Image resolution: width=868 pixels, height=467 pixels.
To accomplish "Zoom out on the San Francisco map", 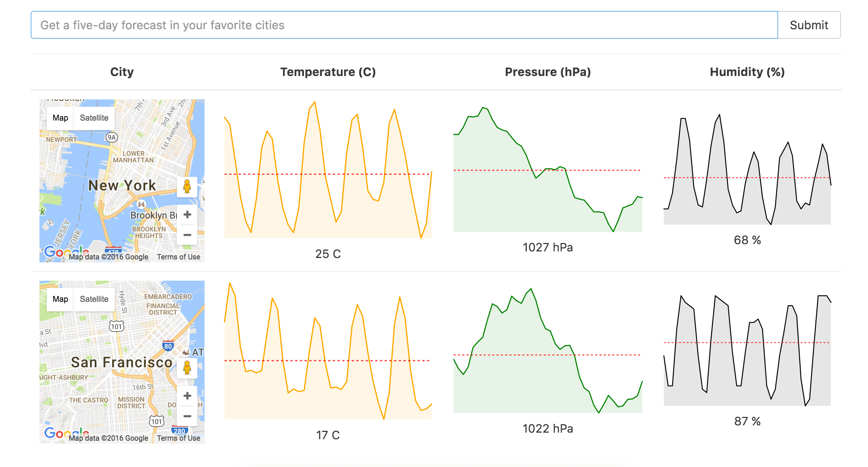I will [x=187, y=416].
